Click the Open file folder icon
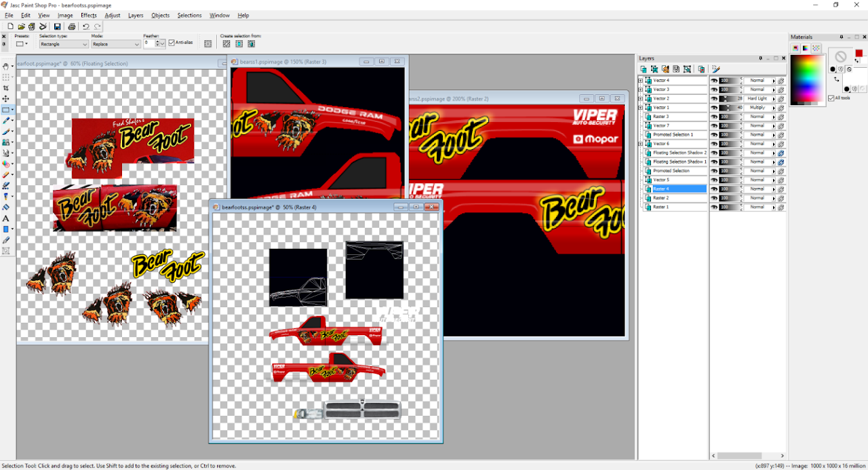The height and width of the screenshot is (470, 868). [x=22, y=26]
